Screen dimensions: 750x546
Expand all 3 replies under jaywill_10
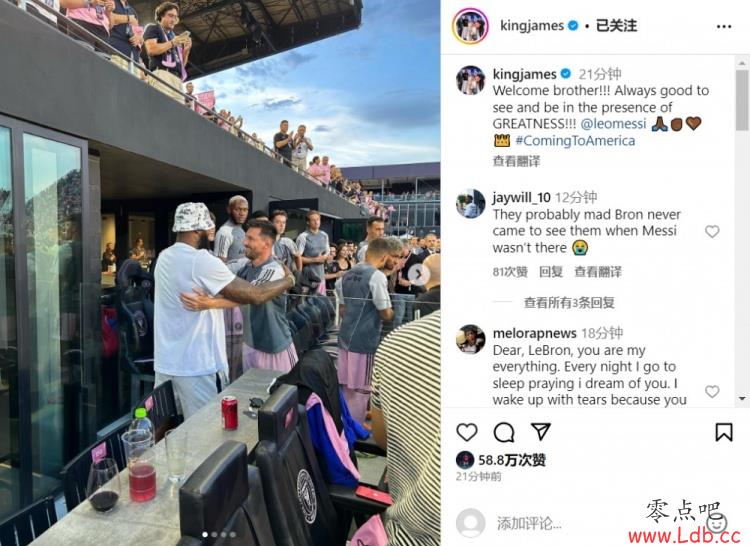569,302
